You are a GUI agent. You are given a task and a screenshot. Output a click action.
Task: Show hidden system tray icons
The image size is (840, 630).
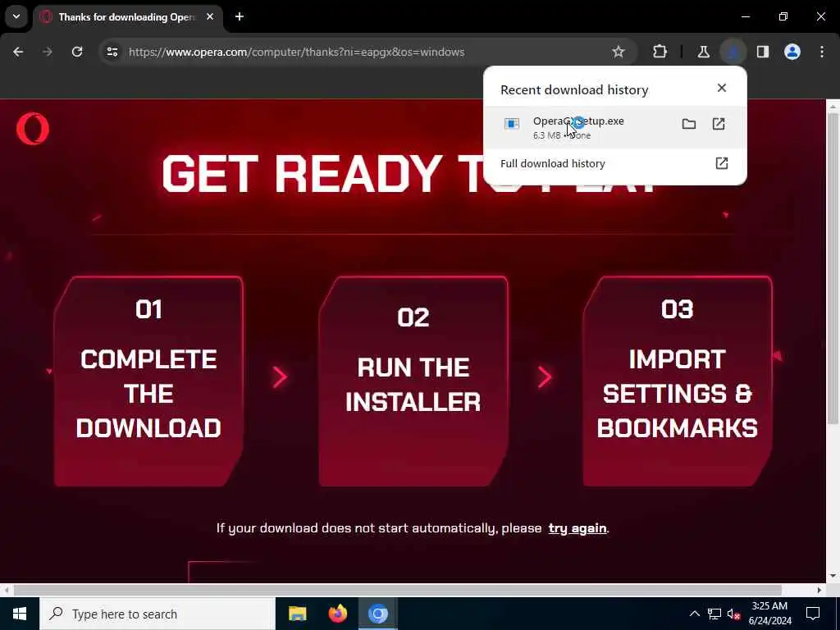pyautogui.click(x=694, y=614)
